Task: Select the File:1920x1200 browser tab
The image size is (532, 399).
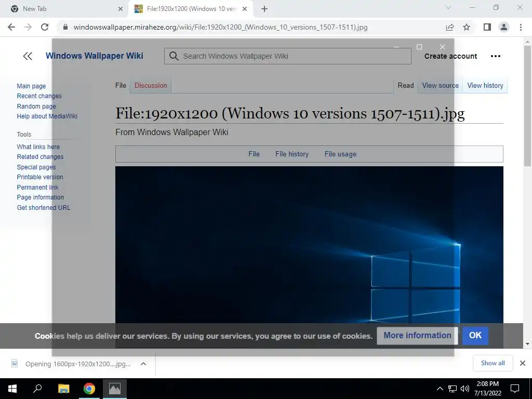Action: (x=191, y=9)
